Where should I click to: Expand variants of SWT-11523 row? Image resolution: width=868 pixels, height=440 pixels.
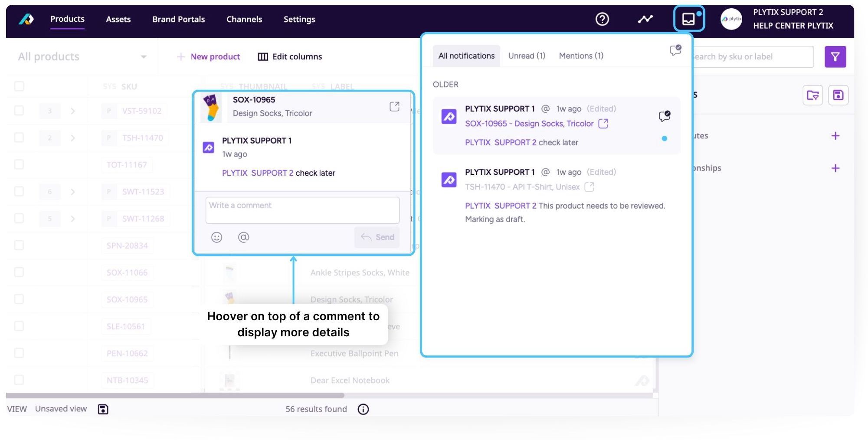point(73,192)
